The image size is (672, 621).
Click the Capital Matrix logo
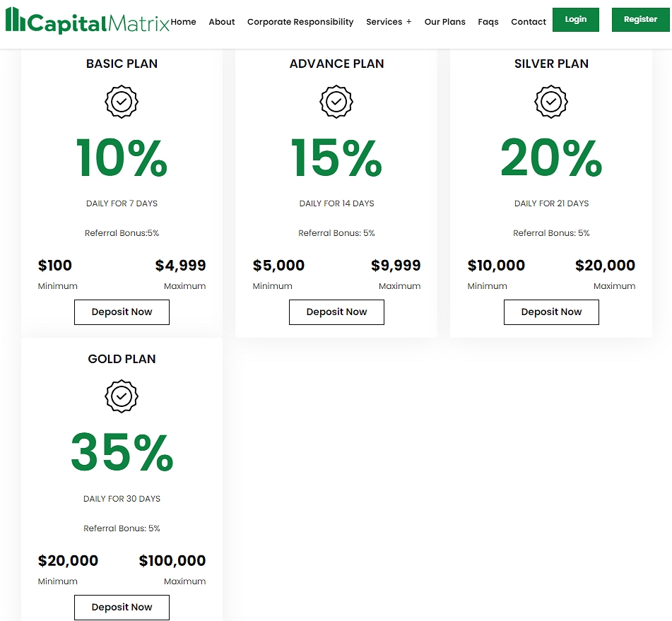87,22
